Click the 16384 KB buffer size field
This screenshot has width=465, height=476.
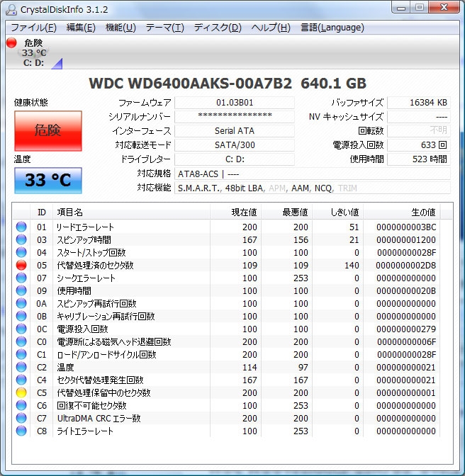(x=419, y=103)
